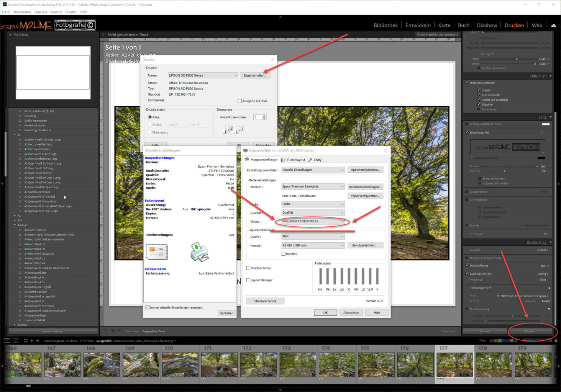Click the 'Drucker...' button at bottom right
Screen dimensions: 561x392
click(530, 331)
